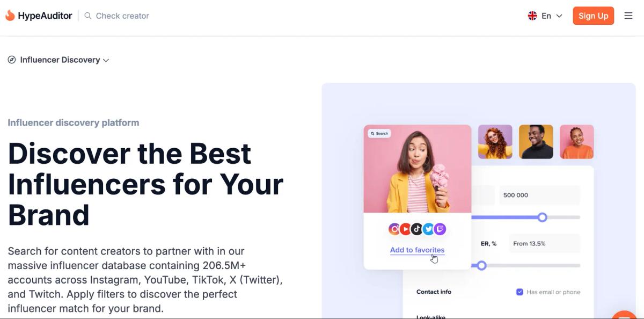Click the Twitch icon on the card
Image resolution: width=644 pixels, height=319 pixels.
[440, 229]
